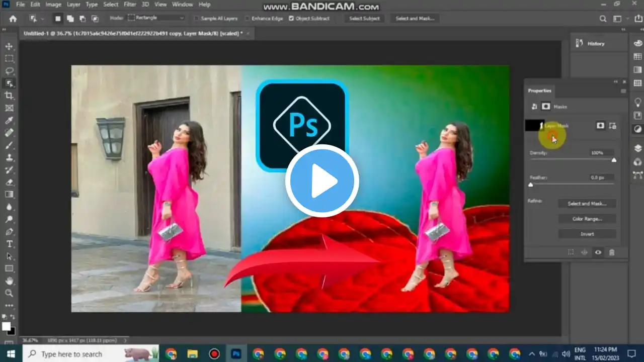Select the Move tool
The width and height of the screenshot is (644, 362).
coord(9,46)
